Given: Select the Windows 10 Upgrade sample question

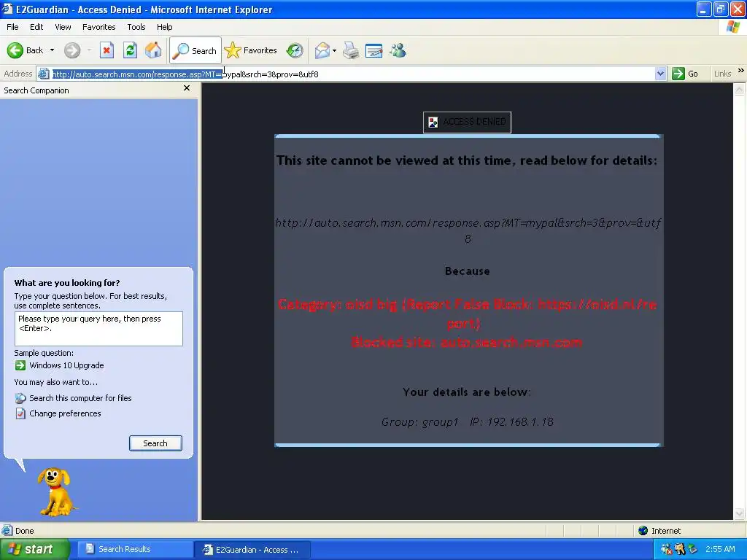Looking at the screenshot, I should [x=66, y=365].
